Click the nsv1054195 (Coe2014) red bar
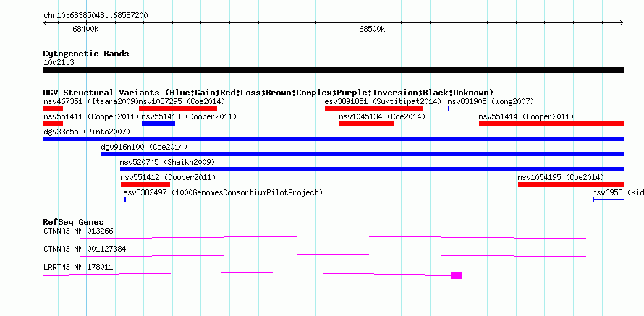The image size is (644, 316). point(571,184)
